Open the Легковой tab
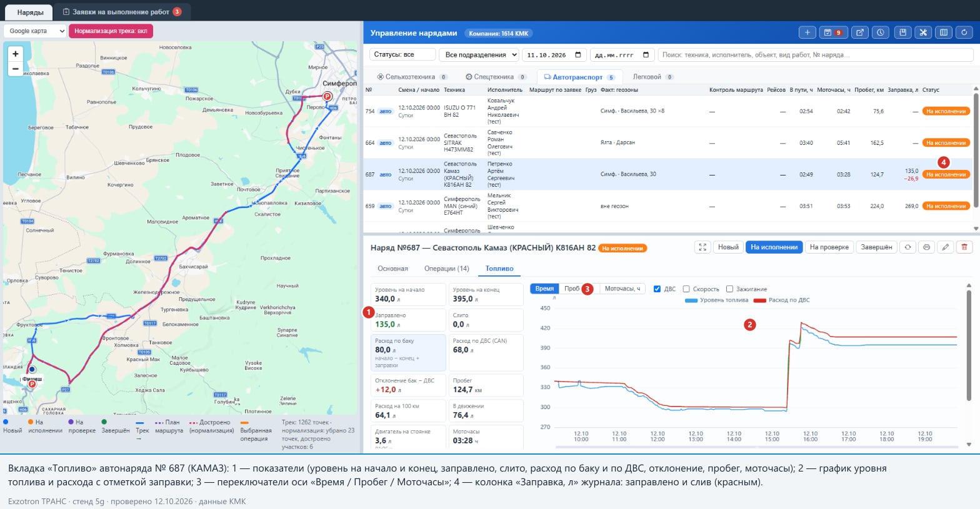Image resolution: width=980 pixels, height=509 pixels. click(653, 77)
